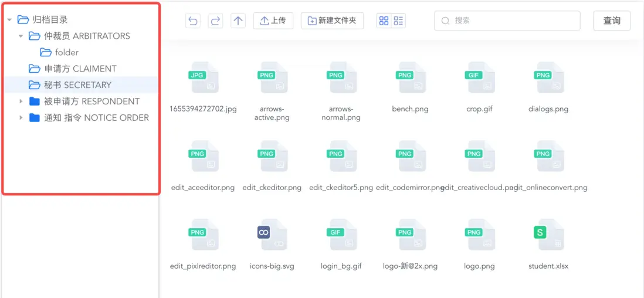Click the file name logo.png

[479, 266]
